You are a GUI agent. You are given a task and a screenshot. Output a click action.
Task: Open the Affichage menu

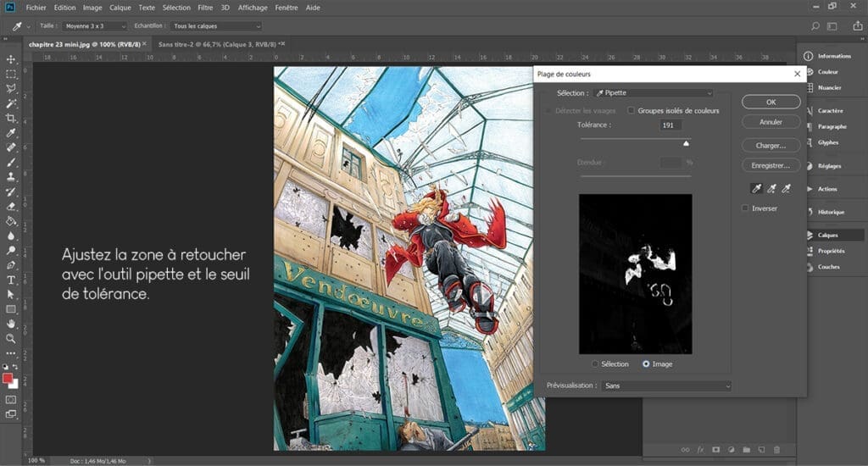pos(253,8)
